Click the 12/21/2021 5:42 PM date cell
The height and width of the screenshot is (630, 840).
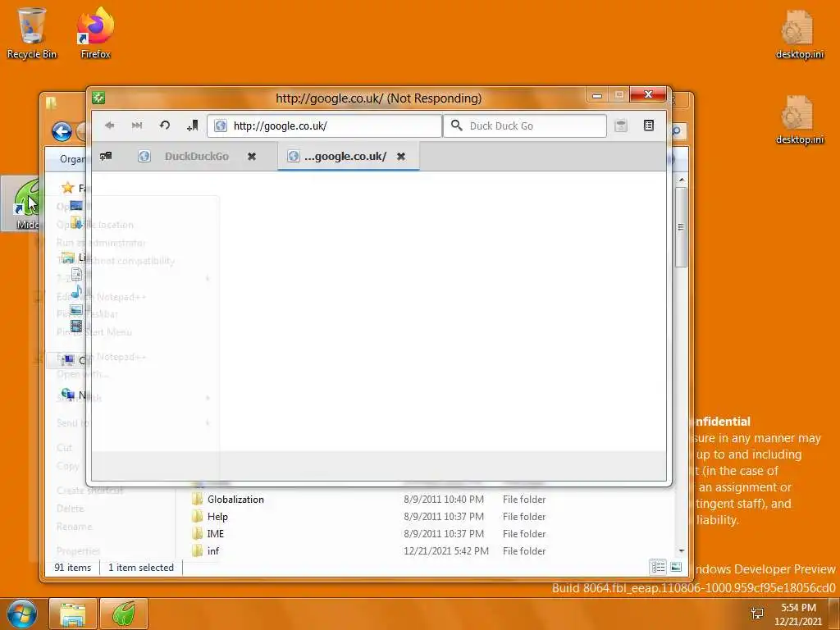tap(446, 550)
